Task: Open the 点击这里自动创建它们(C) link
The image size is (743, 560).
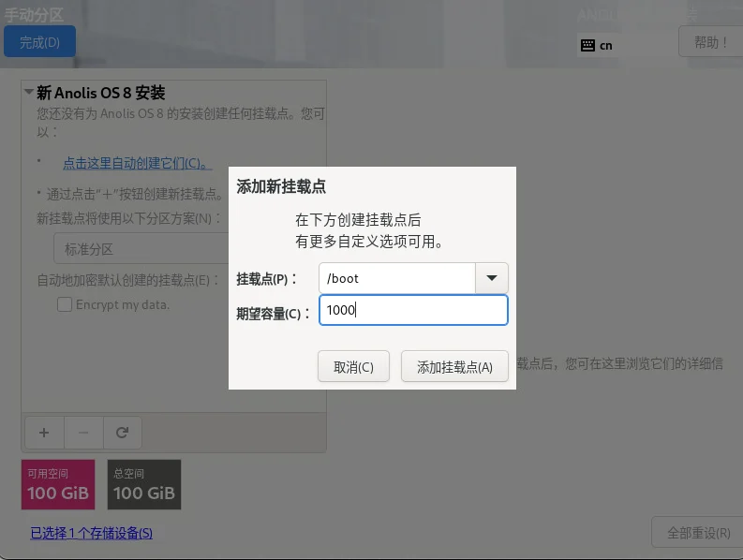Action: point(137,164)
